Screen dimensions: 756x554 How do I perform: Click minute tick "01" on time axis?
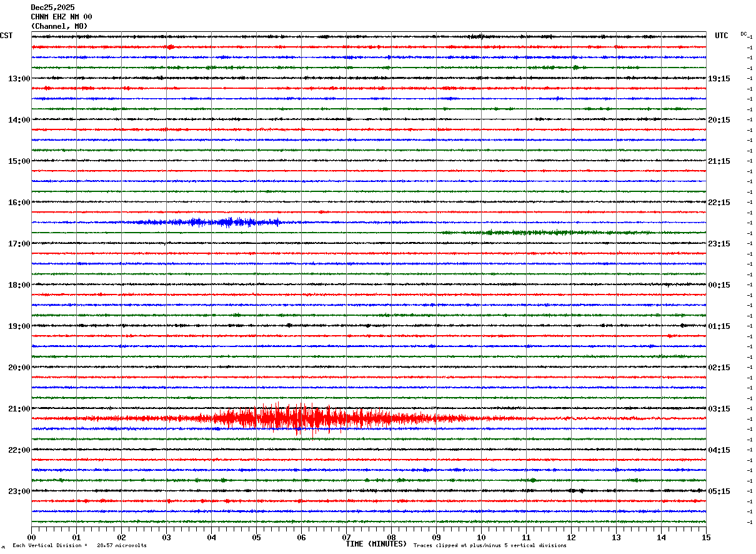(76, 537)
